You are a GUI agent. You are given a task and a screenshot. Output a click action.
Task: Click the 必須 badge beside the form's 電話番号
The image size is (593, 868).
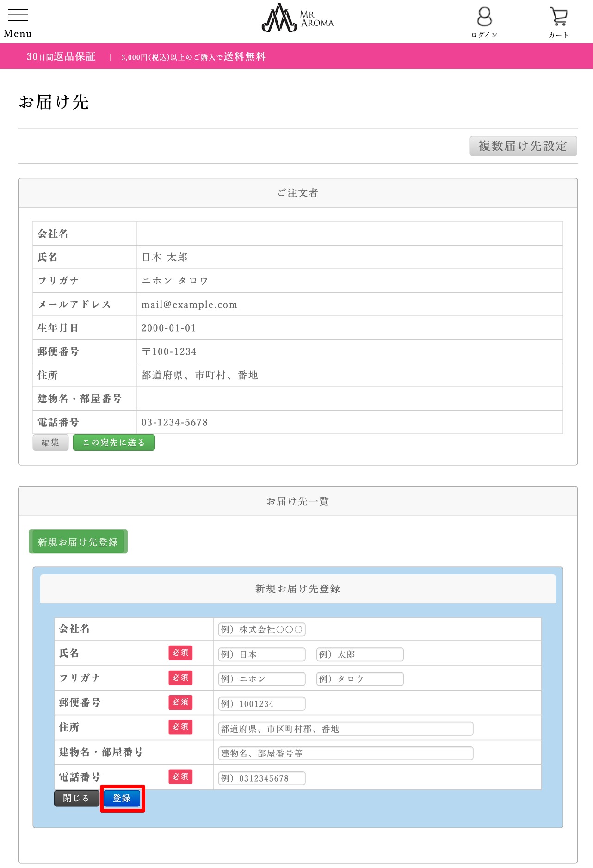(180, 777)
